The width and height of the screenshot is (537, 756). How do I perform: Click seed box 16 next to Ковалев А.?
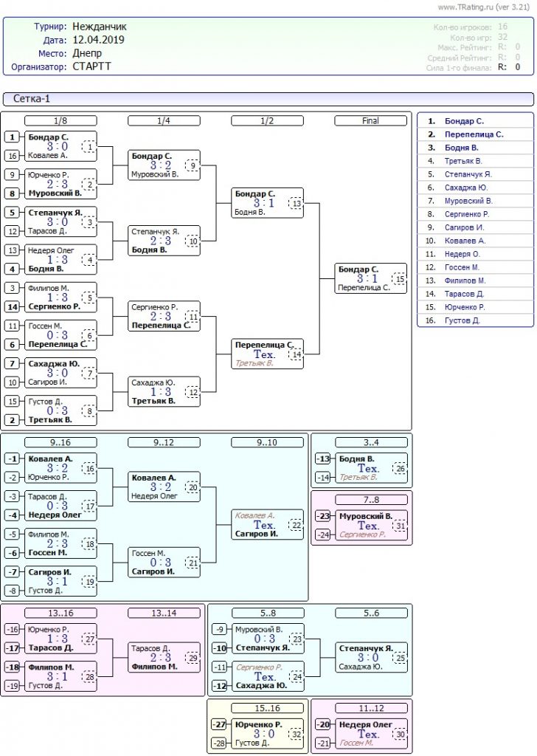pos(13,156)
